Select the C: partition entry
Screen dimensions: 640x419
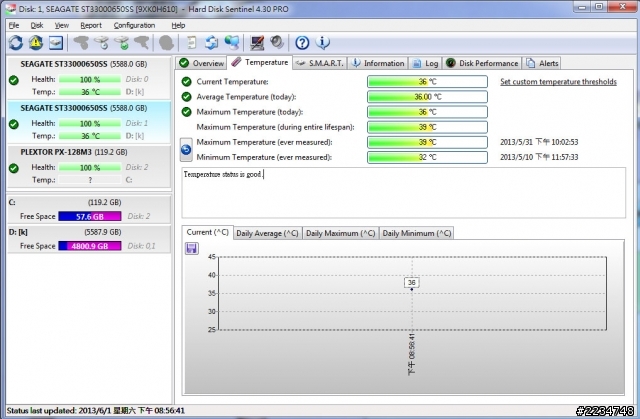pyautogui.click(x=89, y=209)
